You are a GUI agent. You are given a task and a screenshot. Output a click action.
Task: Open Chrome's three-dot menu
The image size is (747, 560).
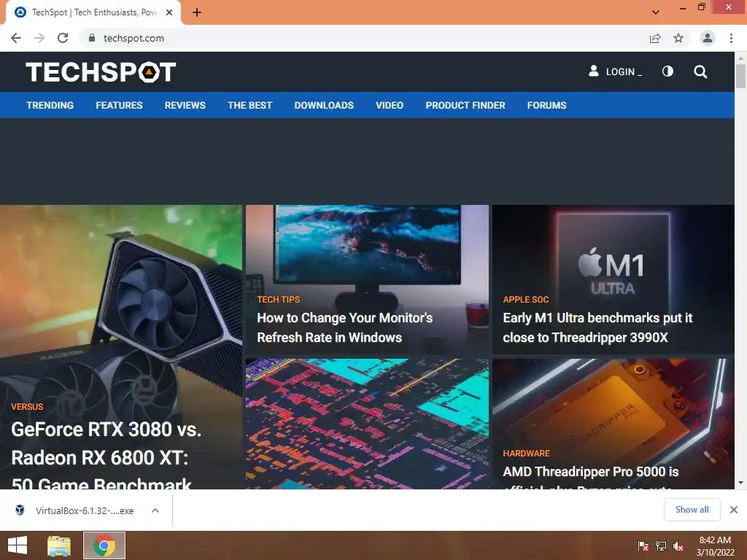pyautogui.click(x=731, y=38)
